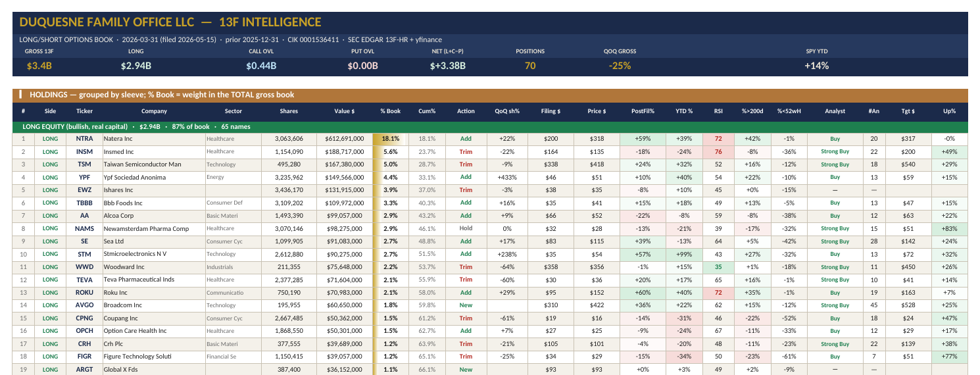Select the -25% QoQ gross value
This screenshot has height=375, width=980.
620,66
